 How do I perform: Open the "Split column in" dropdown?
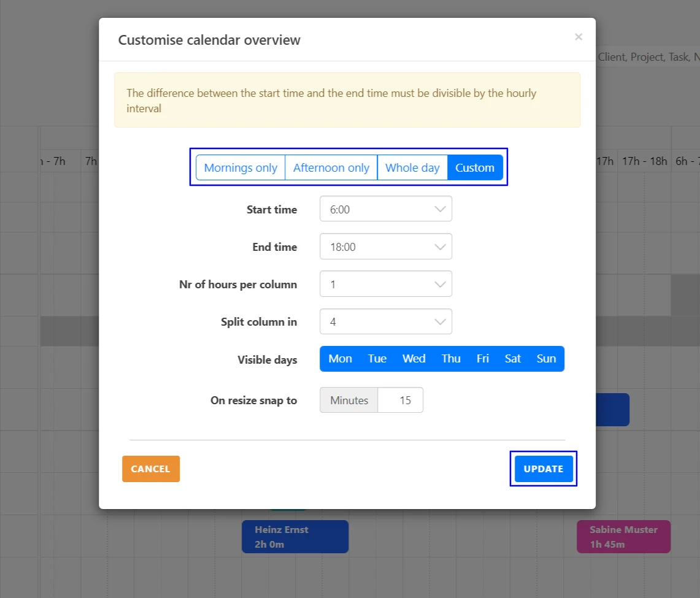pos(385,321)
